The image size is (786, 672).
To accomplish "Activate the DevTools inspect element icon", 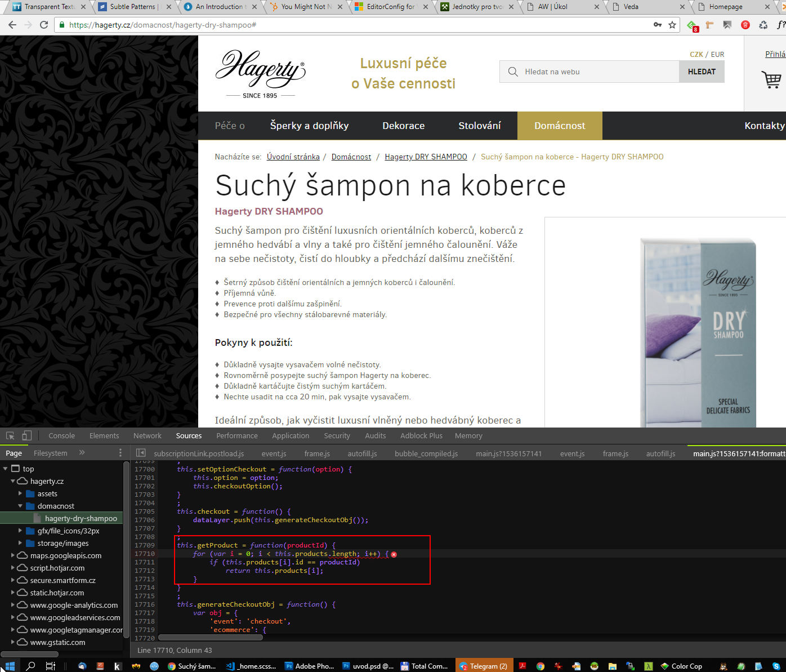I will click(x=10, y=435).
